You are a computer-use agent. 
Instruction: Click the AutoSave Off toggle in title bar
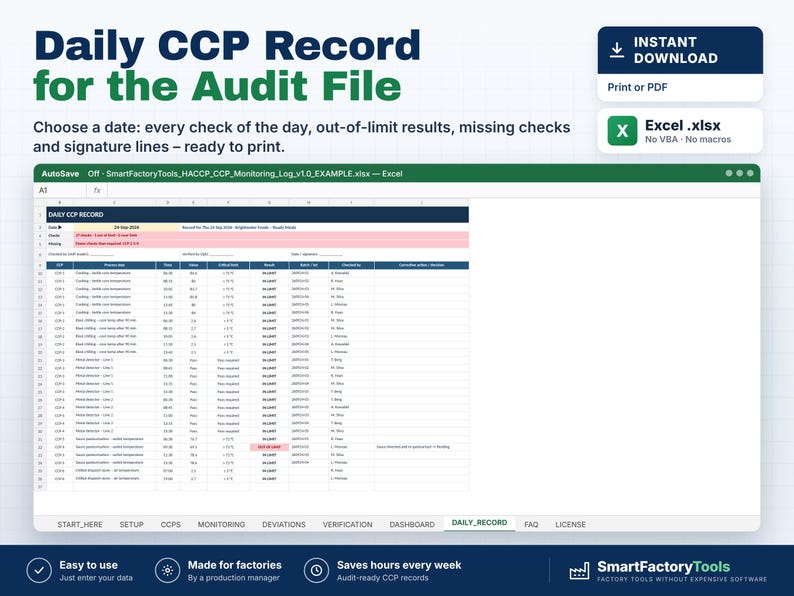[70, 174]
